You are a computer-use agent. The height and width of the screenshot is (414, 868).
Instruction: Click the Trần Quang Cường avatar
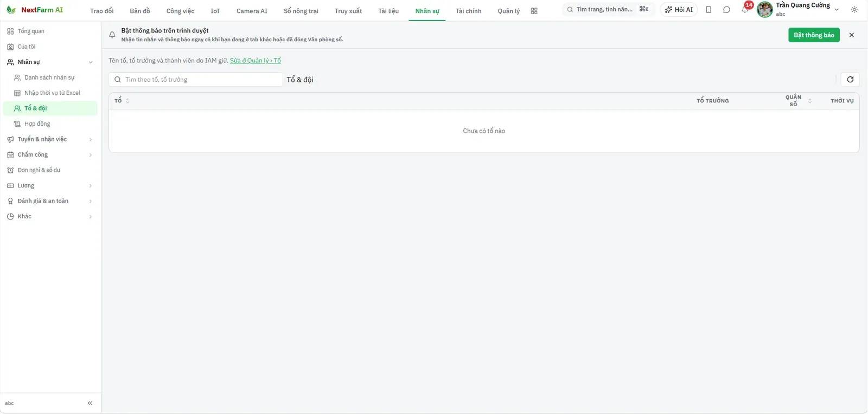point(765,9)
